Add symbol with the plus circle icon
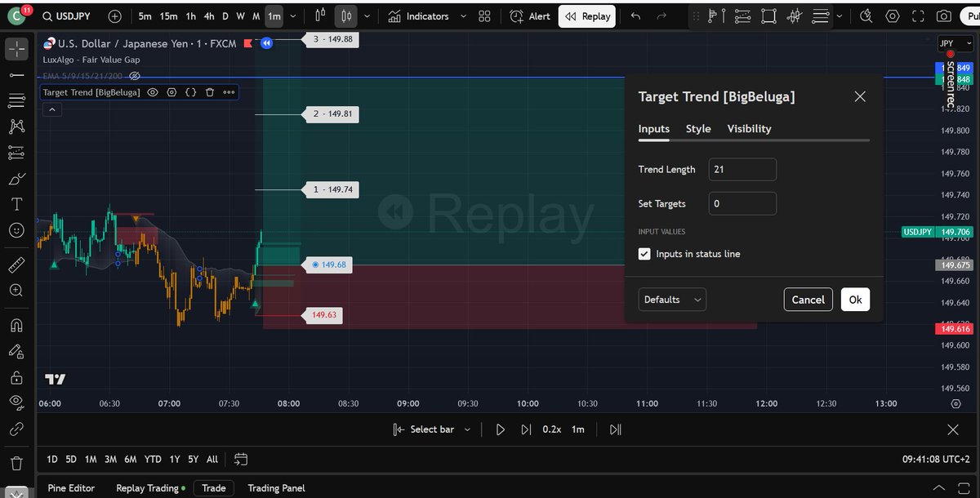 coord(115,16)
